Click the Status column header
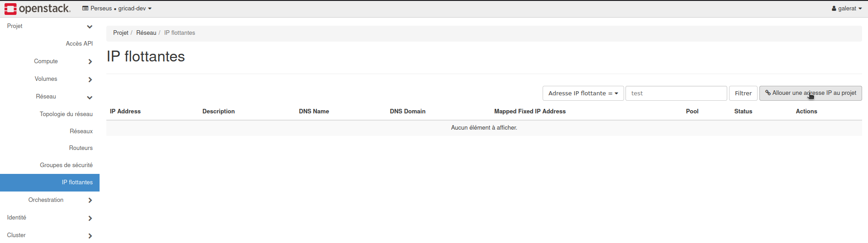Screen dimensions: 868x243 click(743, 112)
